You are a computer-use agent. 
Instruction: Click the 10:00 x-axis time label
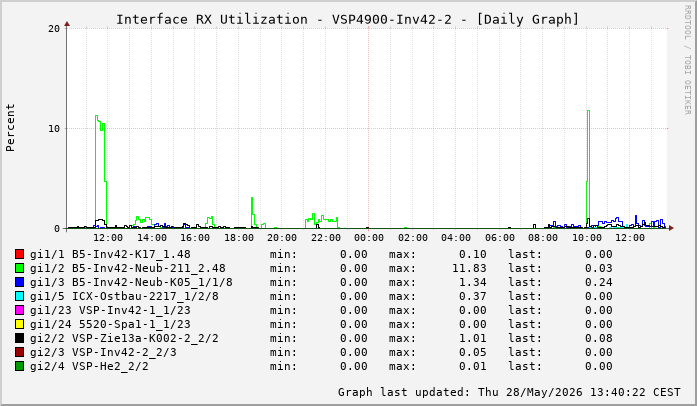tap(587, 238)
